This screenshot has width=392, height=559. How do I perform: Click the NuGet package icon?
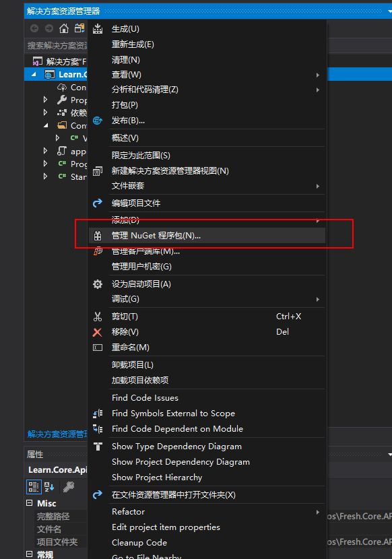point(98,236)
